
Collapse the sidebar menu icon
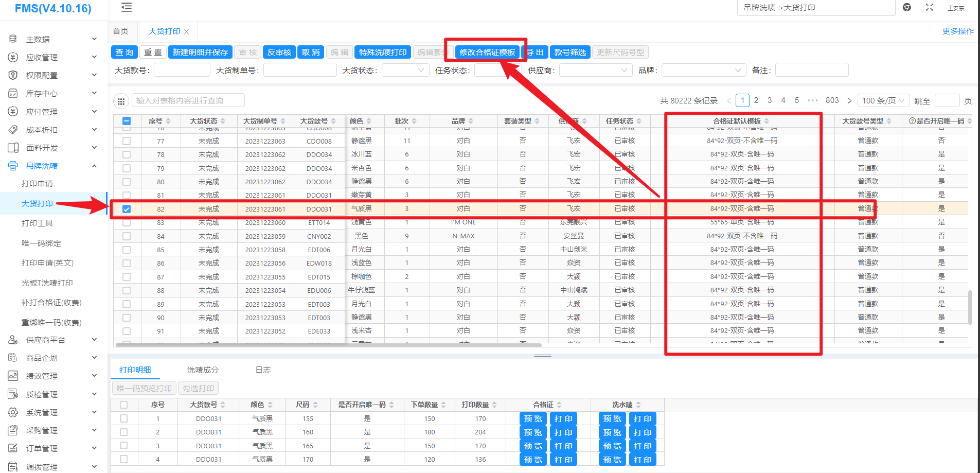point(126,7)
